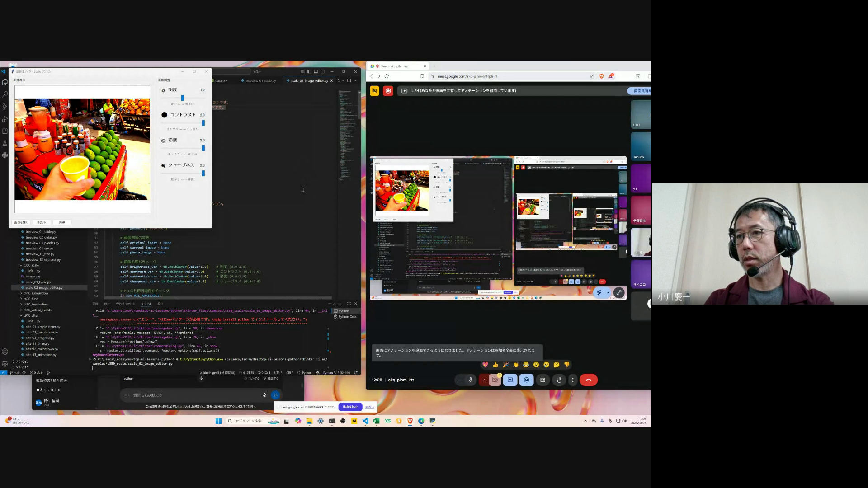
Task: Click the 共有を停止 stop sharing button
Action: click(350, 407)
